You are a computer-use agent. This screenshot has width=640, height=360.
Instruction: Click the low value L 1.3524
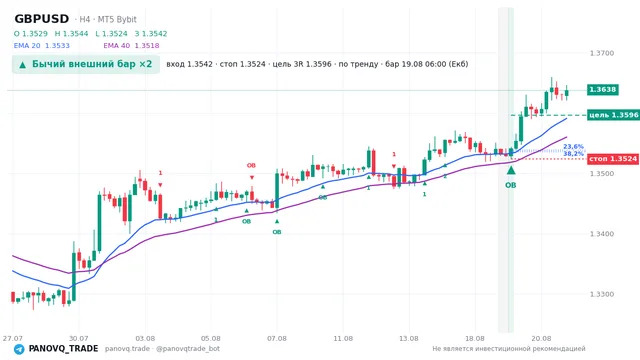pyautogui.click(x=111, y=34)
